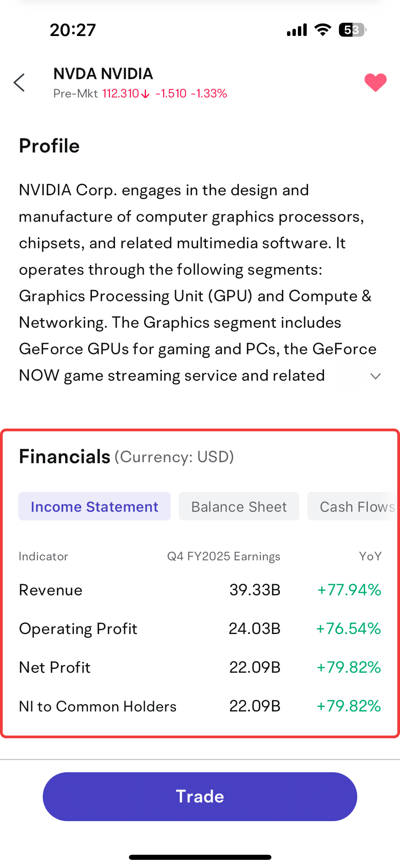
Task: Expand the NVIDIA profile description chevron
Action: 375,376
